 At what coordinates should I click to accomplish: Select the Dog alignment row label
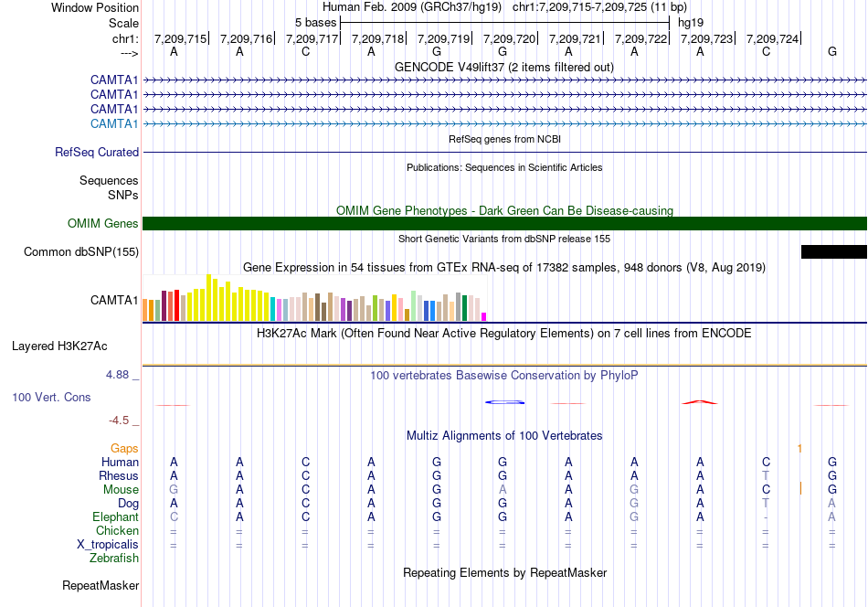(x=128, y=504)
